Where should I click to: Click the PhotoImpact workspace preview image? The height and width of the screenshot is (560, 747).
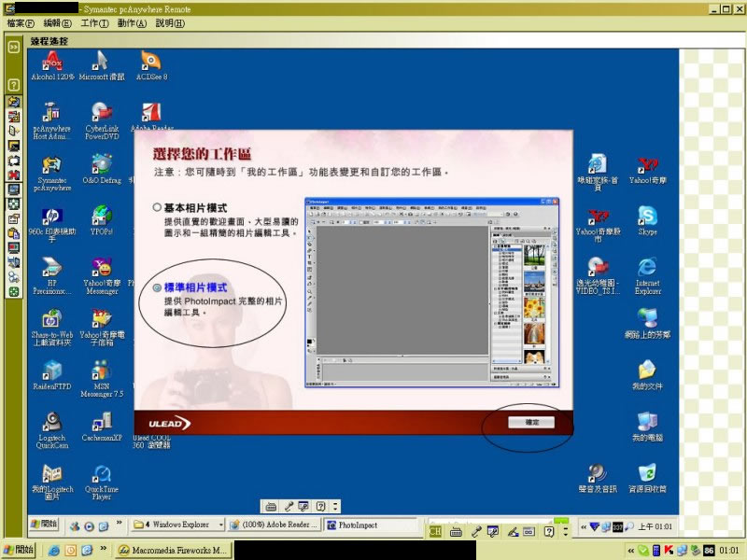(431, 292)
